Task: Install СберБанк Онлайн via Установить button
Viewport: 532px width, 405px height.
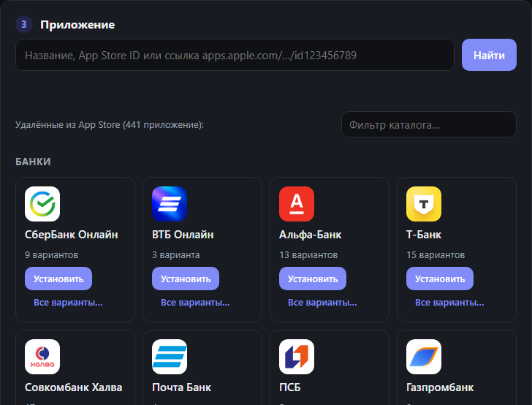Action: 58,279
